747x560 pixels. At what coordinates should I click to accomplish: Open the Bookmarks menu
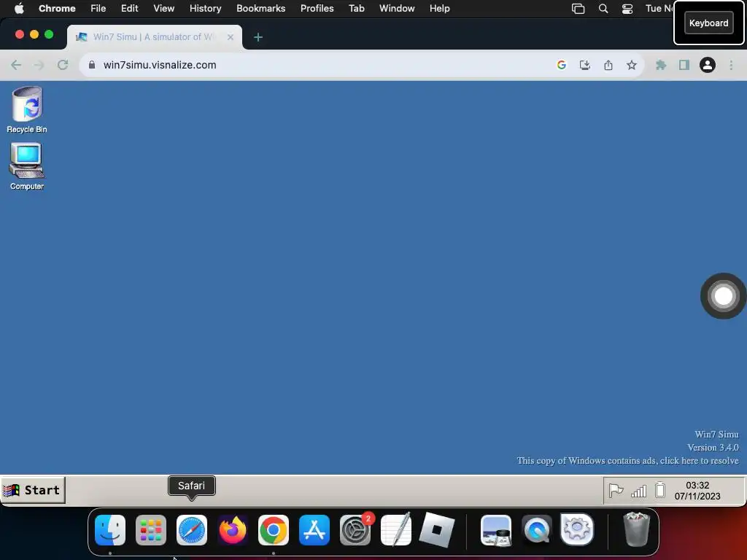(x=261, y=8)
